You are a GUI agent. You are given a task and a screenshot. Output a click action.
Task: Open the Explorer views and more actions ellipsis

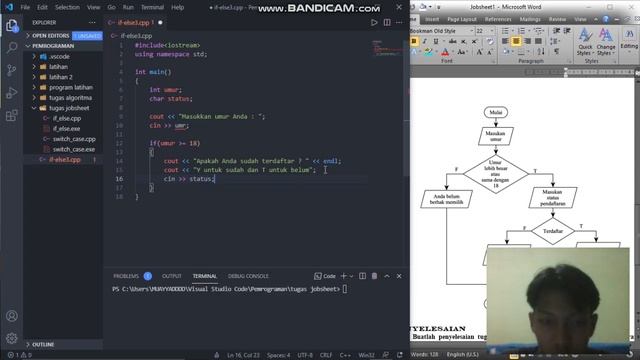tap(92, 22)
